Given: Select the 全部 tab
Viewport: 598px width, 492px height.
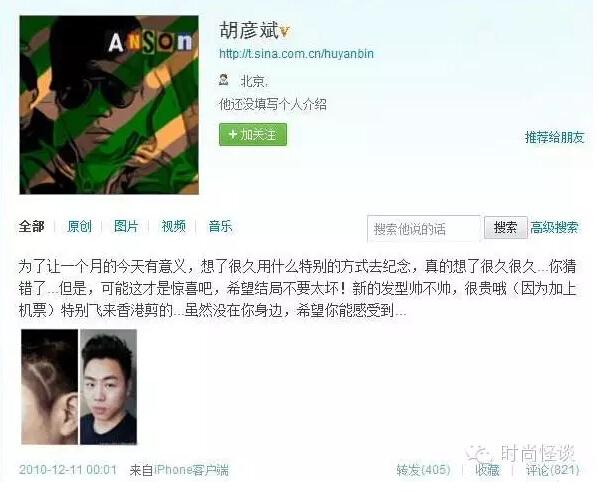Looking at the screenshot, I should 32,226.
